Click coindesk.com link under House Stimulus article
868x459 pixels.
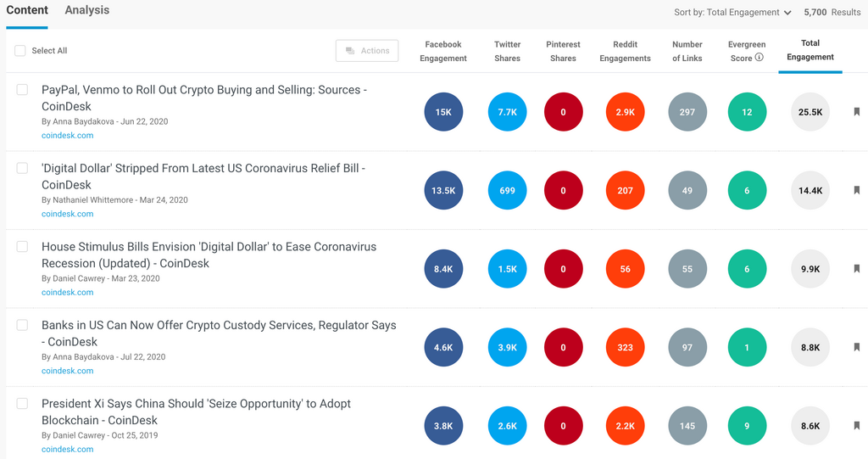[68, 293]
